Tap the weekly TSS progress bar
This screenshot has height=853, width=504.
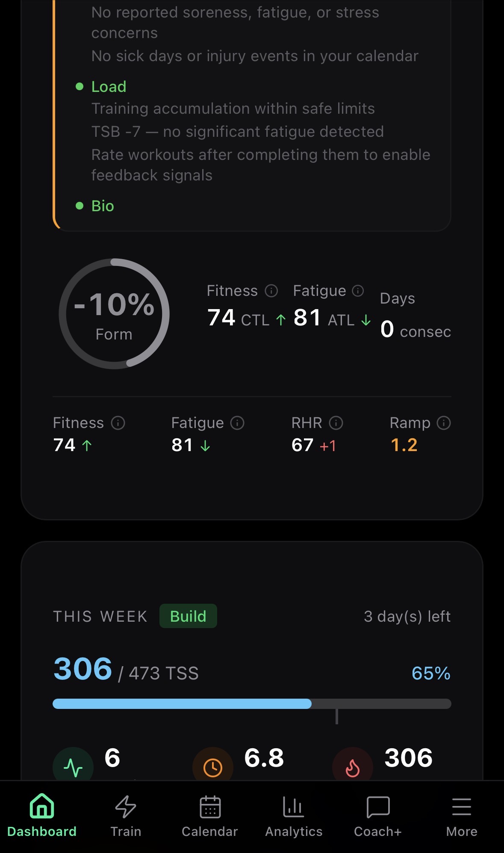click(252, 704)
